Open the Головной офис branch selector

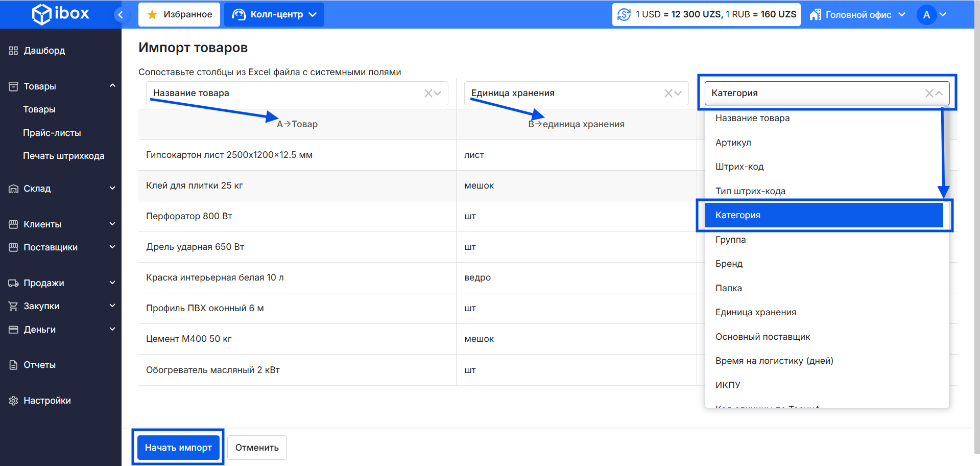(x=858, y=15)
